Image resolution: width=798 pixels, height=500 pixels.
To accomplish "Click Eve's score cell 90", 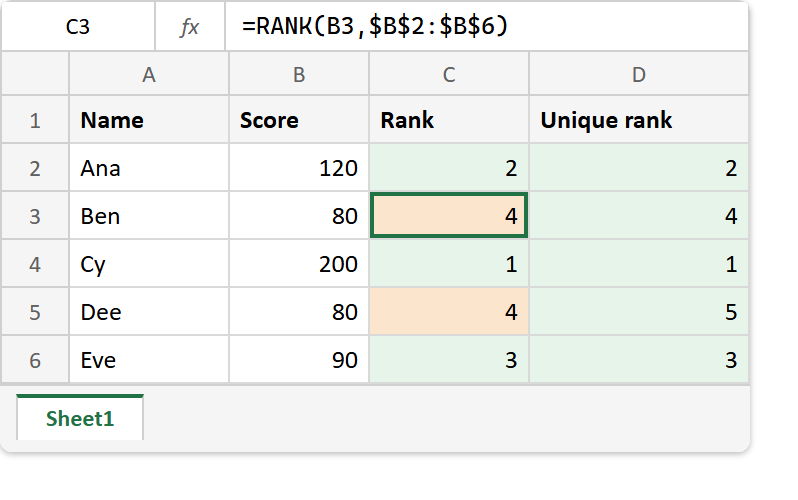I will tap(299, 359).
